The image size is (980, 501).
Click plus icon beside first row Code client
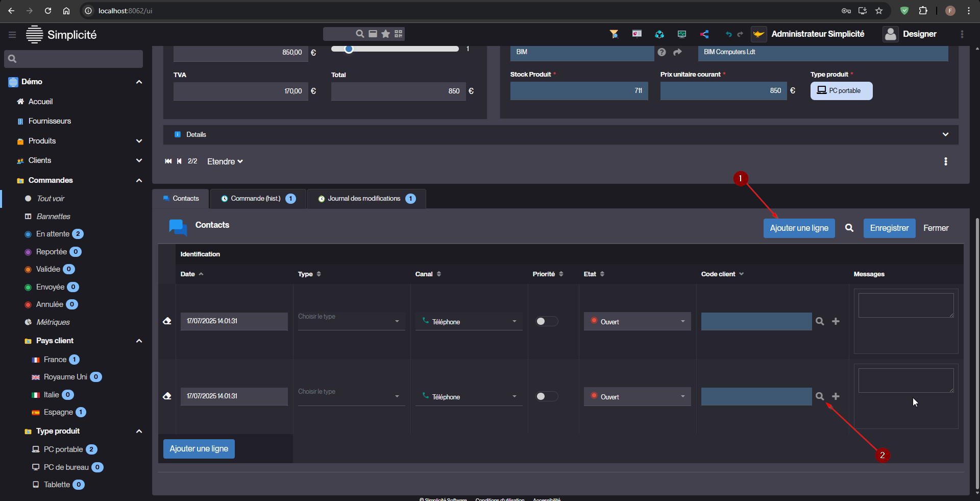[x=836, y=321]
